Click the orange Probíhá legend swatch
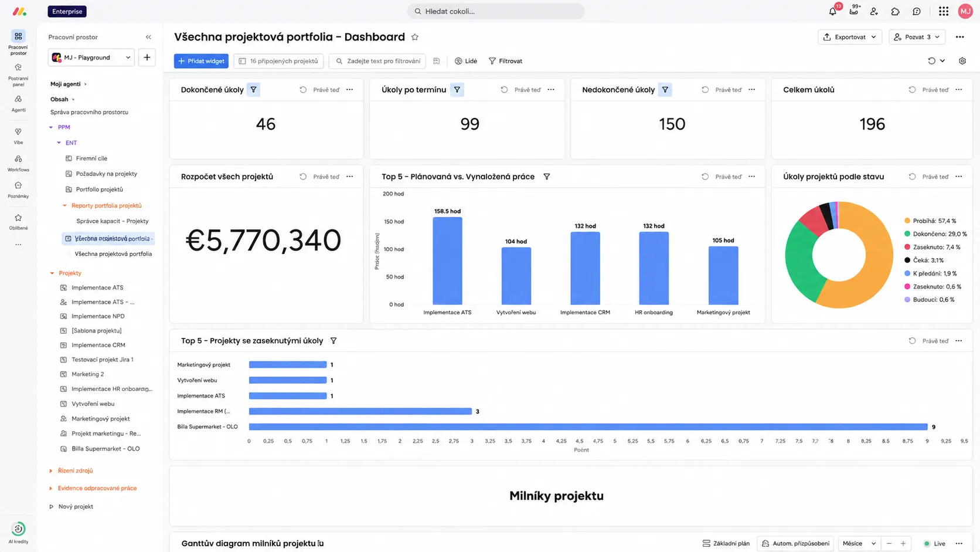The height and width of the screenshot is (552, 980). pos(907,221)
